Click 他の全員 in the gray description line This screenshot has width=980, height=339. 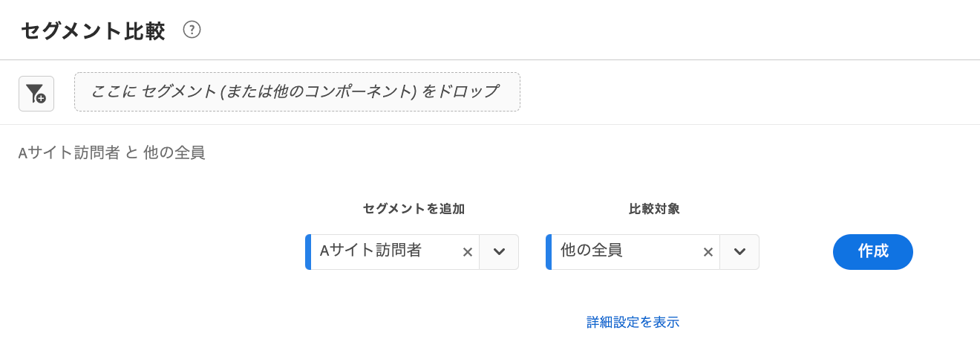(174, 152)
